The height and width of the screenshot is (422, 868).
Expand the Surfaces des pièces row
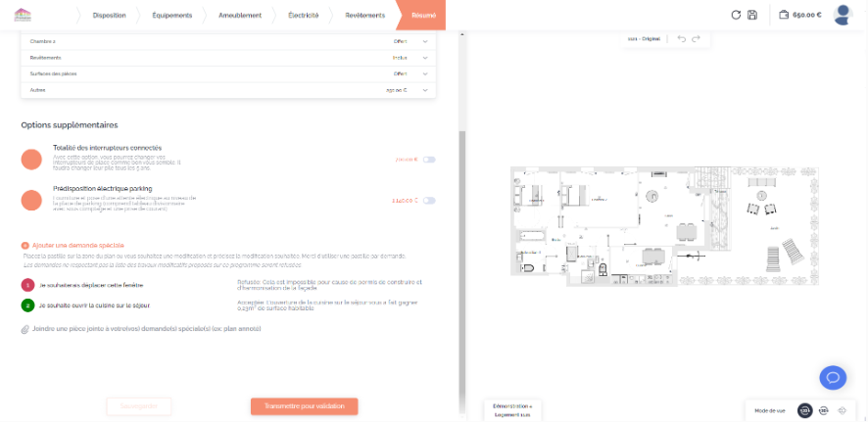[x=228, y=73]
